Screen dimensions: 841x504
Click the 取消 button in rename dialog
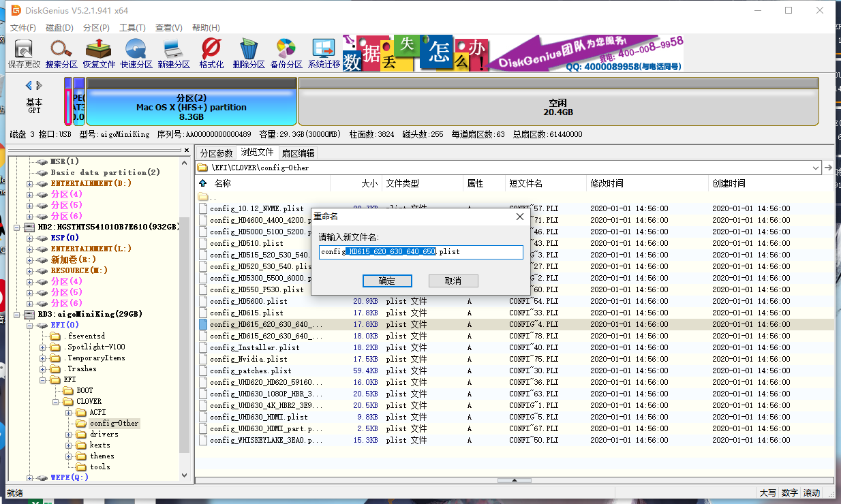(x=453, y=281)
